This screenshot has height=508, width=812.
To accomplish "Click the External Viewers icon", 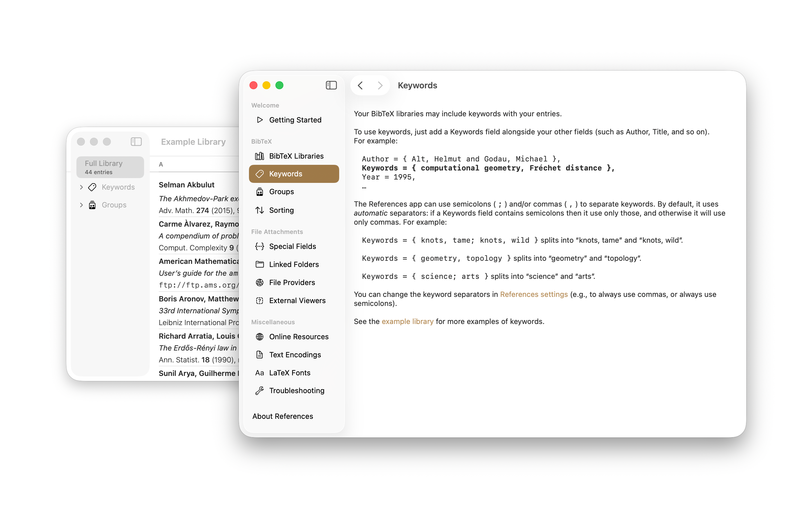I will click(x=259, y=300).
